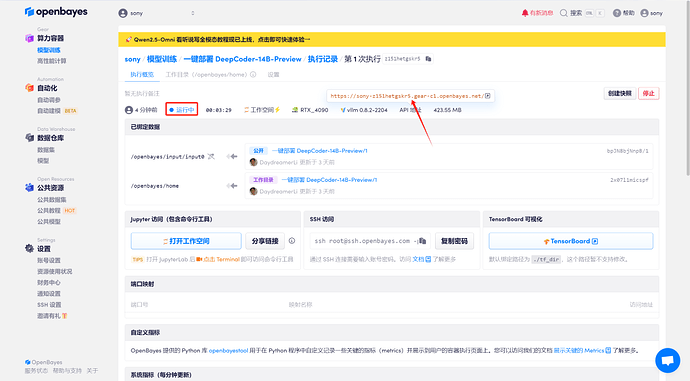Switch to the 执行概览 tab
The image size is (690, 381).
[x=142, y=75]
